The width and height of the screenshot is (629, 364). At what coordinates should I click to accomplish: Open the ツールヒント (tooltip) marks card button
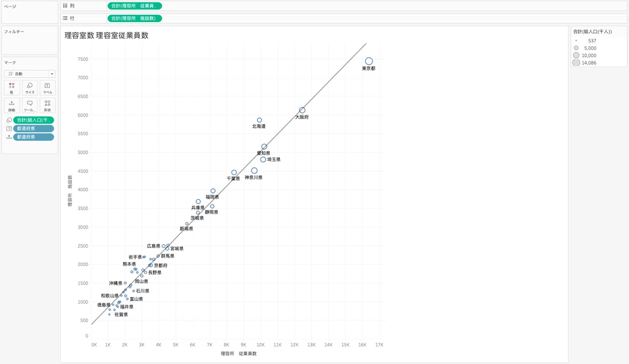click(29, 105)
